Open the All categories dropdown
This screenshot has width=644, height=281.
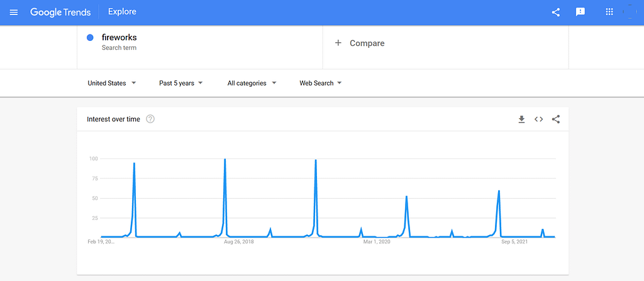pyautogui.click(x=252, y=83)
